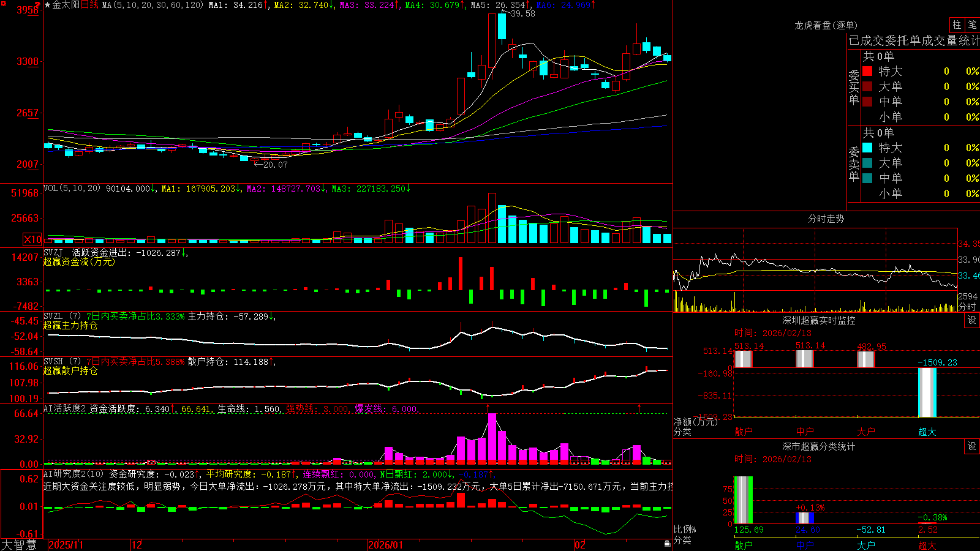The width and height of the screenshot is (980, 551).
Task: Switch to 柱 (bar) display mode
Action: (957, 25)
